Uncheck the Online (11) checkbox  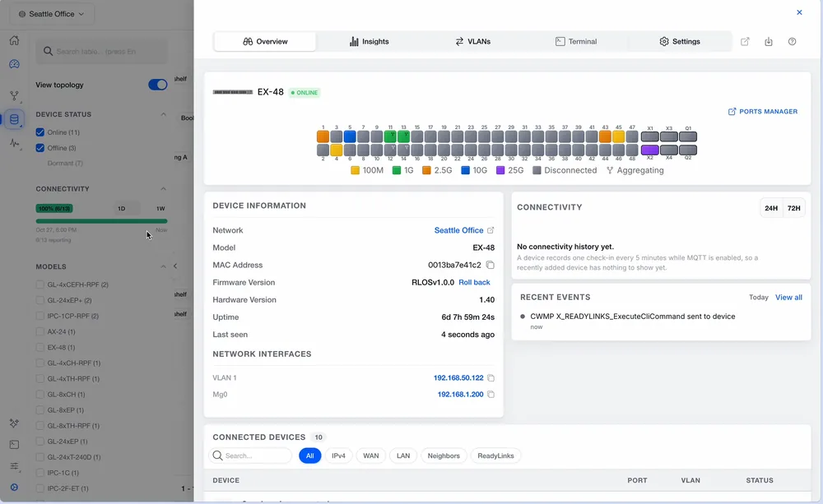click(x=40, y=132)
